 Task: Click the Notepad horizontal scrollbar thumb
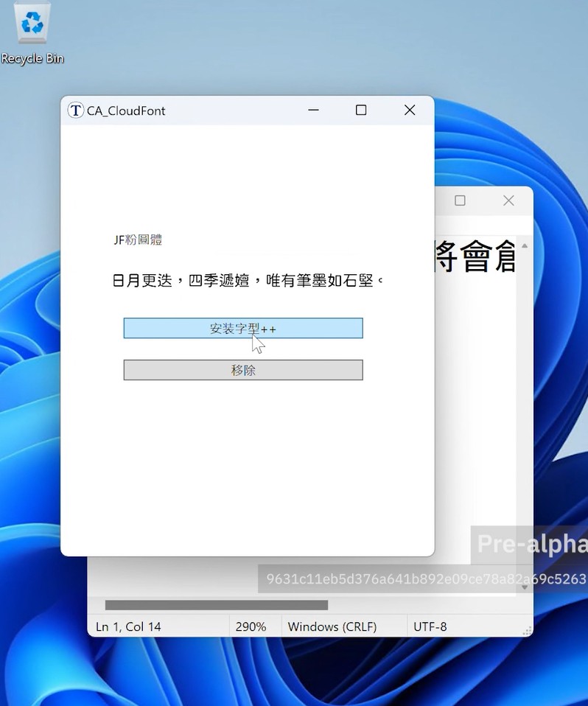pos(217,605)
